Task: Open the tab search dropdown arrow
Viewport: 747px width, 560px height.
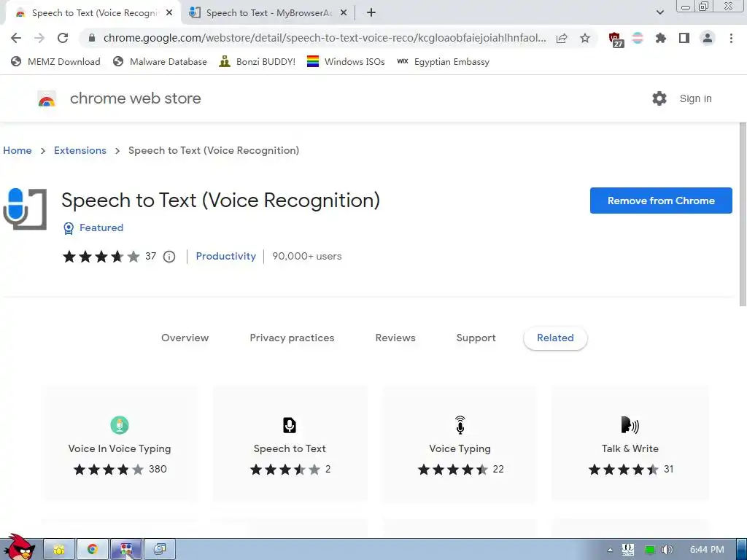Action: [659, 12]
